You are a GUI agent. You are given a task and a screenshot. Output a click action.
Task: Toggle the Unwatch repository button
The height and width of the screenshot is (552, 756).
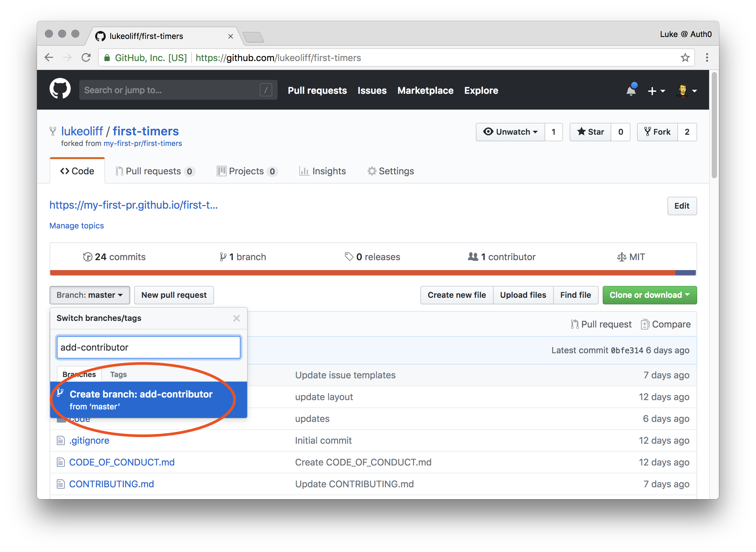click(x=510, y=132)
